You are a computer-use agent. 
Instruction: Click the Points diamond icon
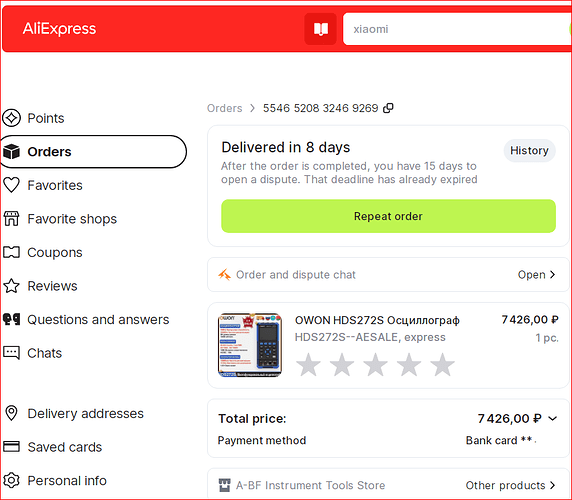pos(11,118)
